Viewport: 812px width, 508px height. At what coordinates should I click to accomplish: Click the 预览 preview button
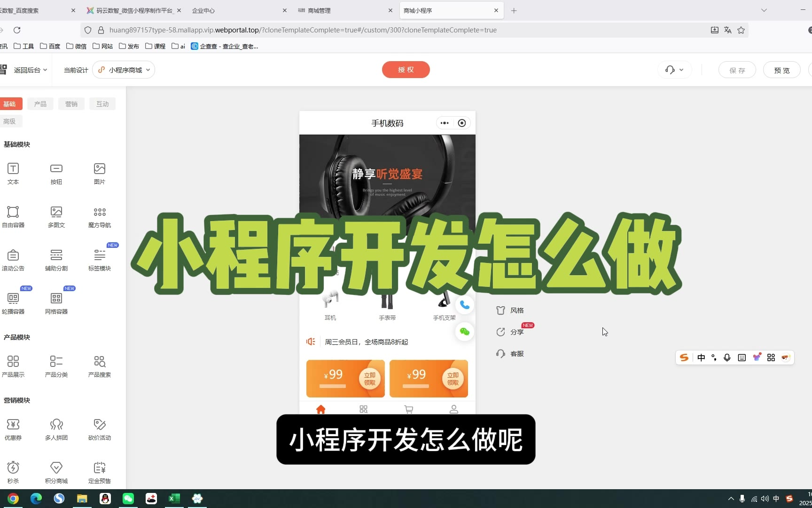[782, 70]
